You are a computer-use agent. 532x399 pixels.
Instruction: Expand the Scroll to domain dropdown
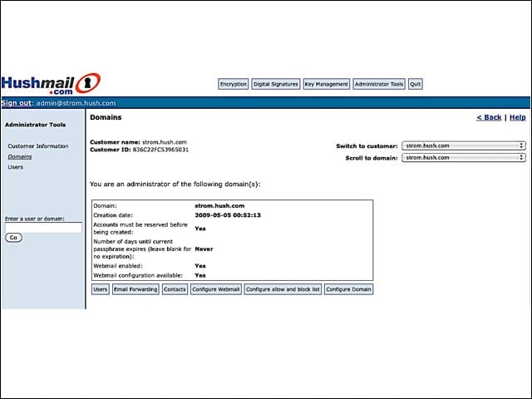464,158
